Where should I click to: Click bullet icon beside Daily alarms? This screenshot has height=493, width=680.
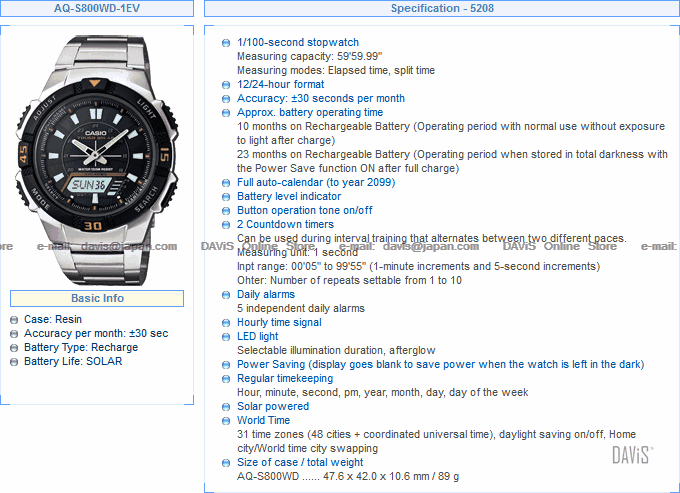coord(226,295)
